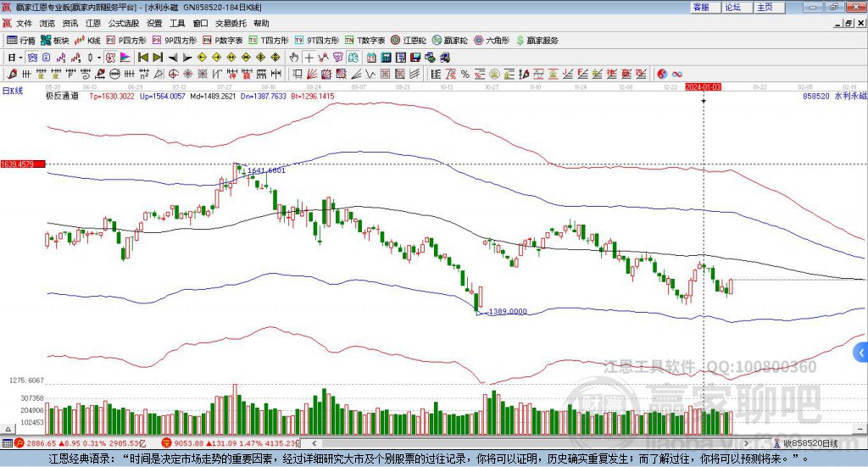868x467 pixels.
Task: Click the 2024-01-03 date marker on timeline
Action: (703, 86)
